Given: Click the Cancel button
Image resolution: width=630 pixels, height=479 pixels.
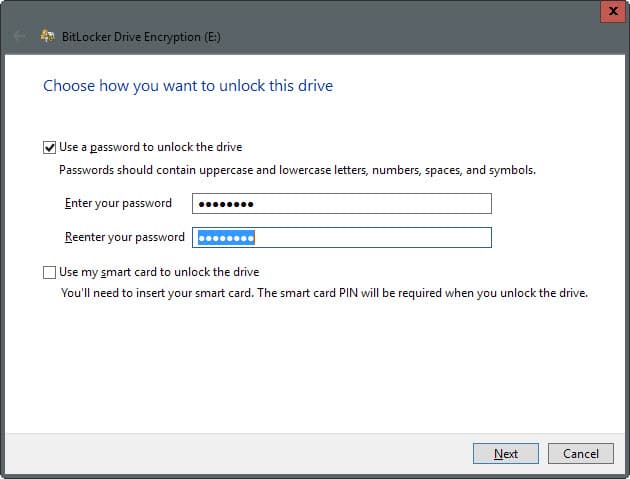Looking at the screenshot, I should point(581,453).
